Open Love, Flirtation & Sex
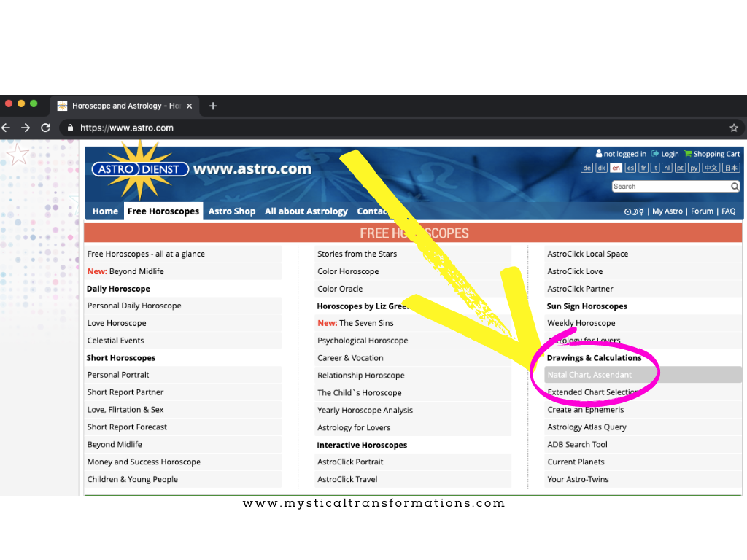The image size is (747, 560). click(x=183, y=410)
